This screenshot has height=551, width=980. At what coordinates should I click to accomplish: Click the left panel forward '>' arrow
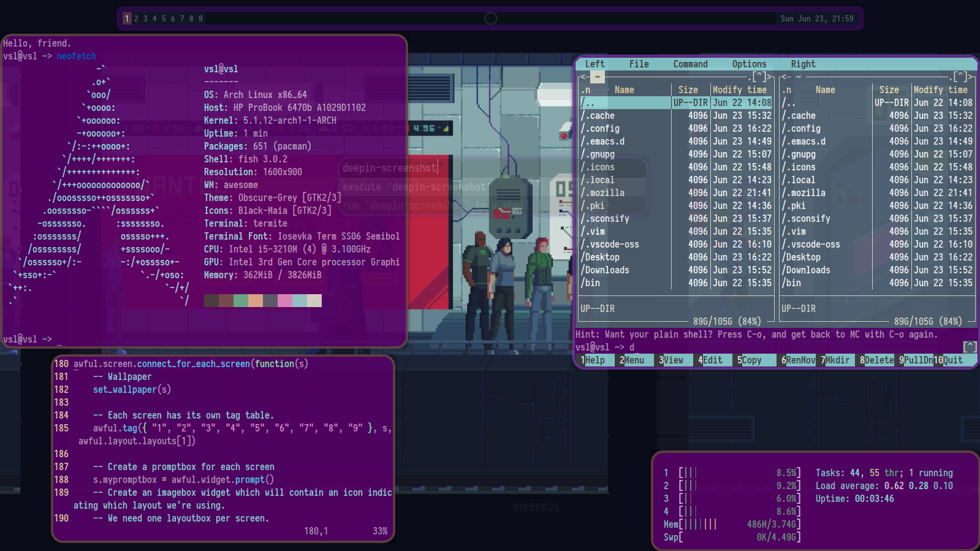tap(769, 77)
